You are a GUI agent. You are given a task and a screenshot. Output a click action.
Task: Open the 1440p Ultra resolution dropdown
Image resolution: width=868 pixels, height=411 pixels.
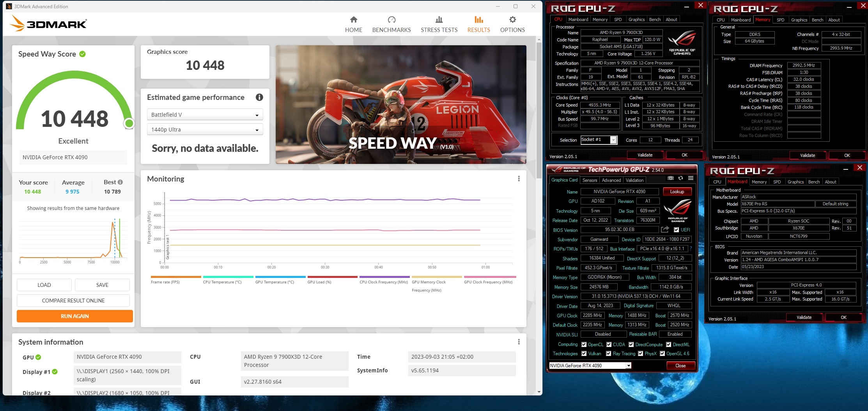coord(205,130)
